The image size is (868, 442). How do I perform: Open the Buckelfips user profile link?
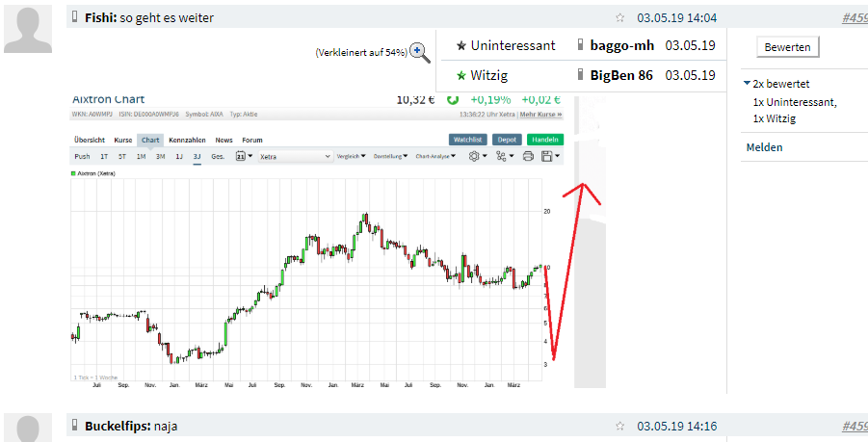pos(117,427)
